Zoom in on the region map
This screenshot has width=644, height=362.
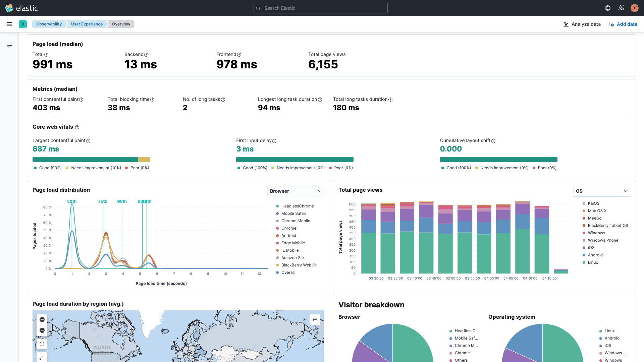(42, 319)
